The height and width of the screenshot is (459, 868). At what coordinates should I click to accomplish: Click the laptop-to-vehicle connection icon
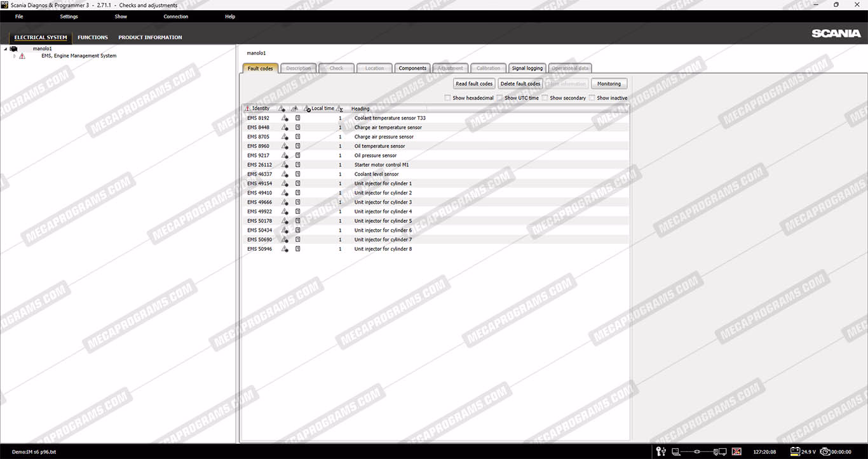[699, 451]
